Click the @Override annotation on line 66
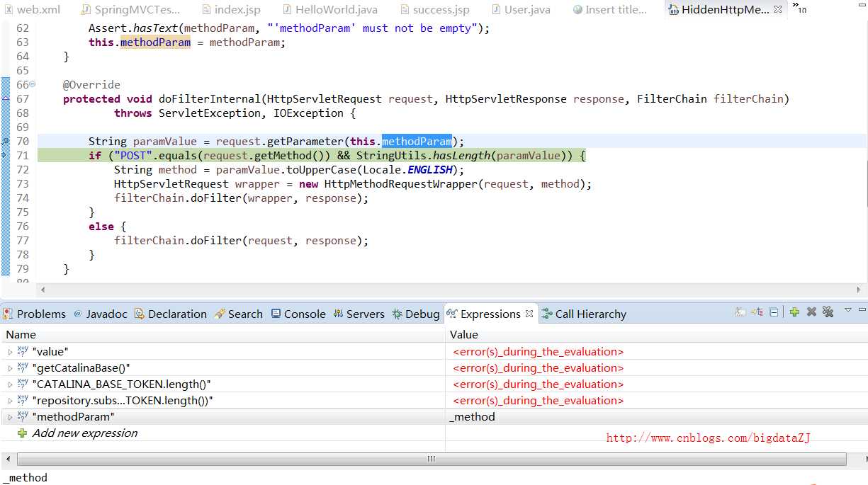 [x=91, y=85]
